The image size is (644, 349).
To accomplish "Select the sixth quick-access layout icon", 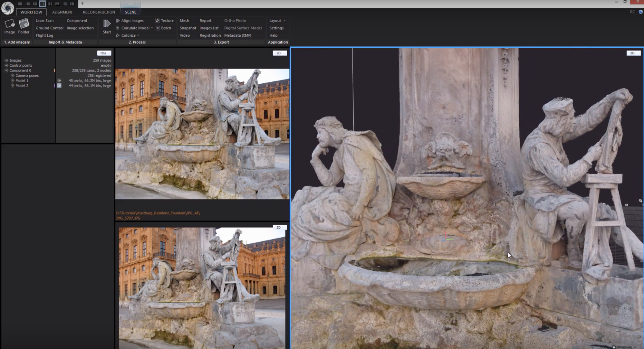I will (57, 4).
